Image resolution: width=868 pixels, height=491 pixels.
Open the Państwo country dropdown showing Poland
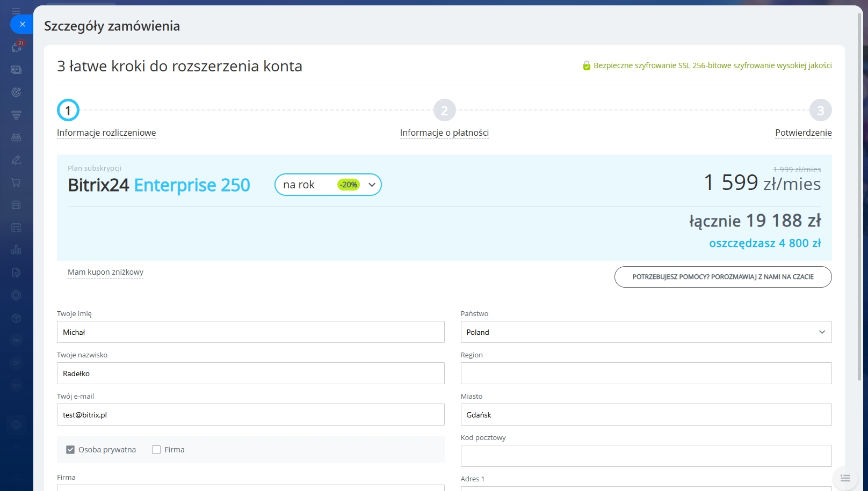point(646,332)
